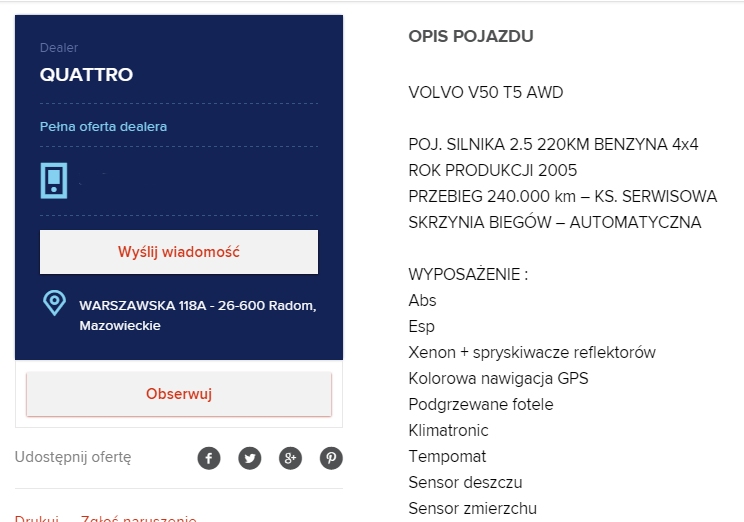744x522 pixels.
Task: Click the Podgrzewane fotele entry
Action: coord(481,404)
